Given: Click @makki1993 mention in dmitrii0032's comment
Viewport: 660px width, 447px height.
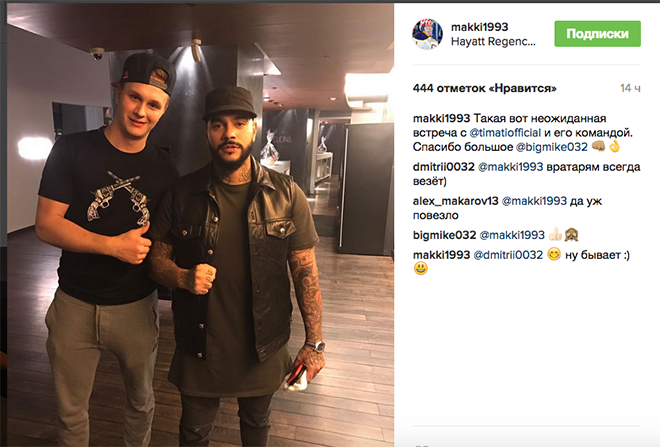Looking at the screenshot, I should tap(511, 167).
